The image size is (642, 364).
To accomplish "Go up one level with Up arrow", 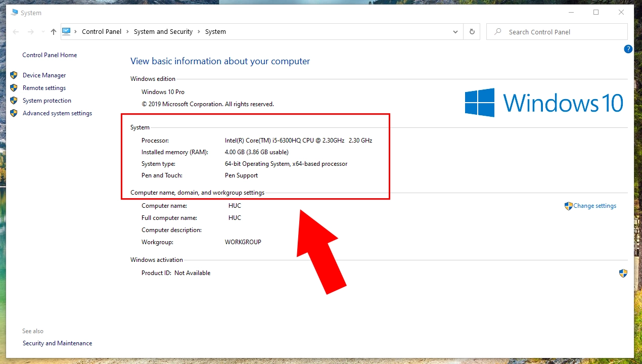I will 54,32.
